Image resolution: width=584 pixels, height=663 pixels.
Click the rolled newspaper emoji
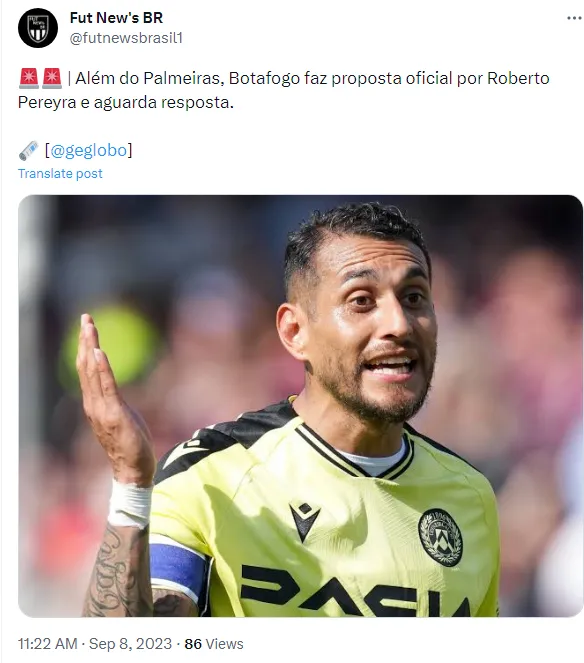29,151
